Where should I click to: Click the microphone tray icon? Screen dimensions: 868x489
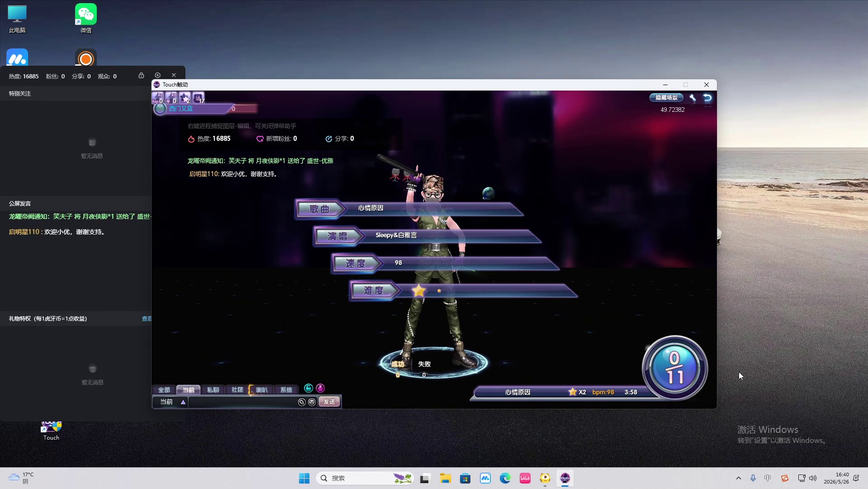coord(753,478)
